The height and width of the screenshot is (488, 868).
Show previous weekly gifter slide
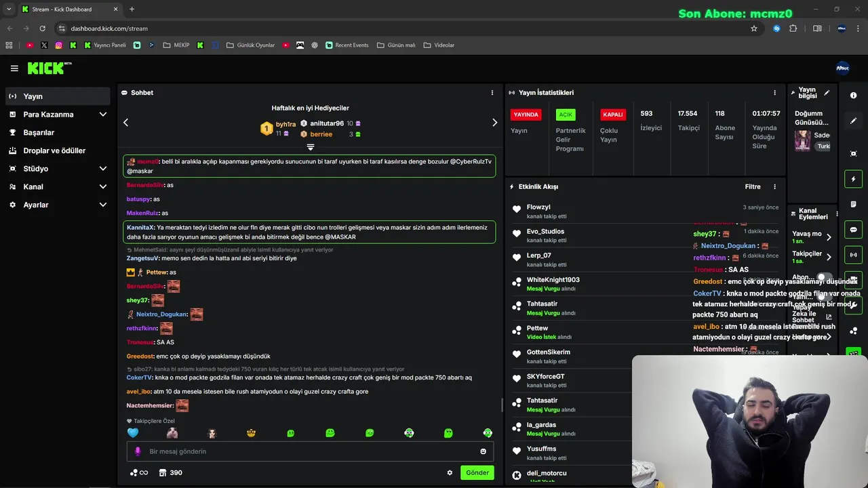125,123
